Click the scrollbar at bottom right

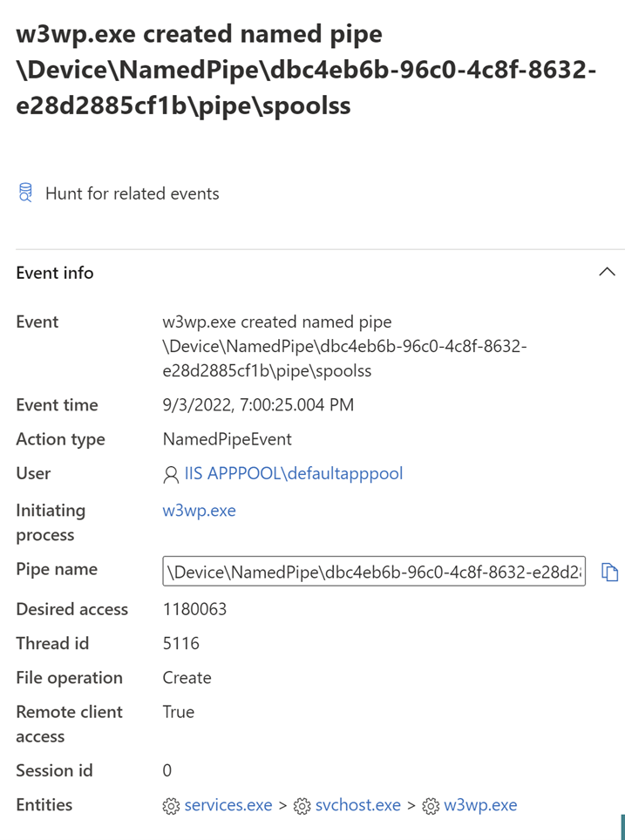pos(621,829)
